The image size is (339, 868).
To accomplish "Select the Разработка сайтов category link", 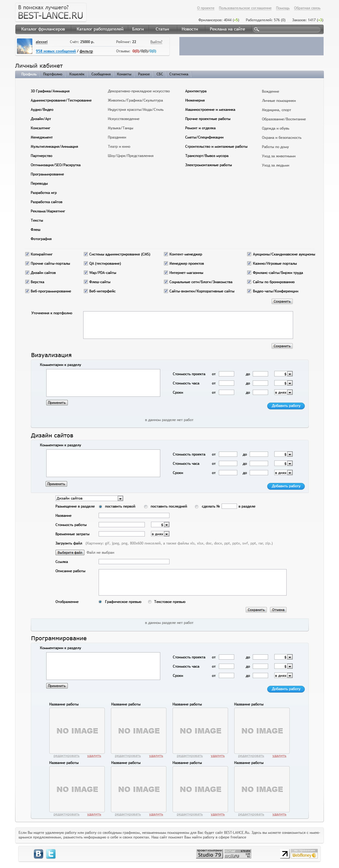I will (x=47, y=202).
